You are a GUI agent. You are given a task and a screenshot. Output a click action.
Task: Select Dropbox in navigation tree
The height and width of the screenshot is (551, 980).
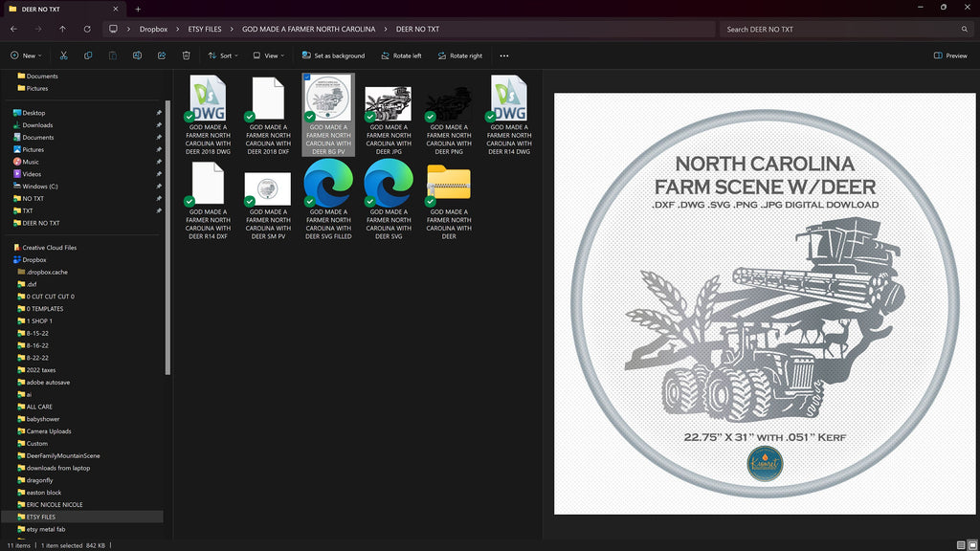[x=34, y=260]
